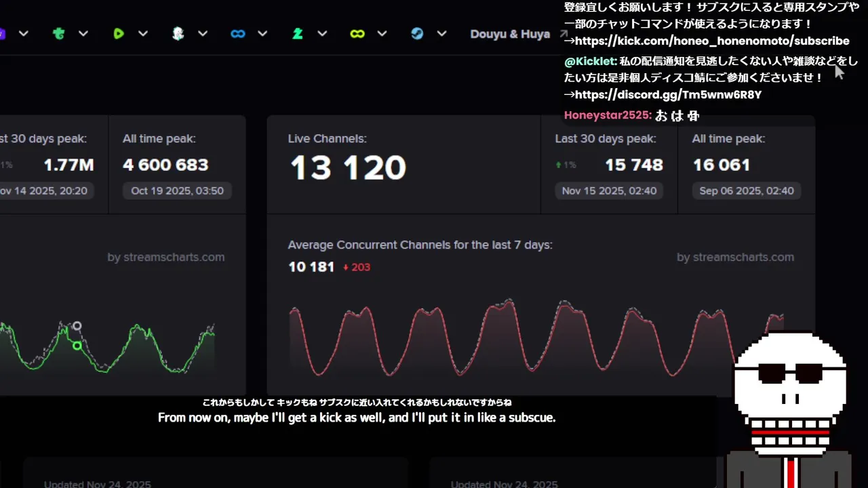Click the @Kicklet username in chat
The width and height of the screenshot is (868, 488).
pyautogui.click(x=590, y=61)
